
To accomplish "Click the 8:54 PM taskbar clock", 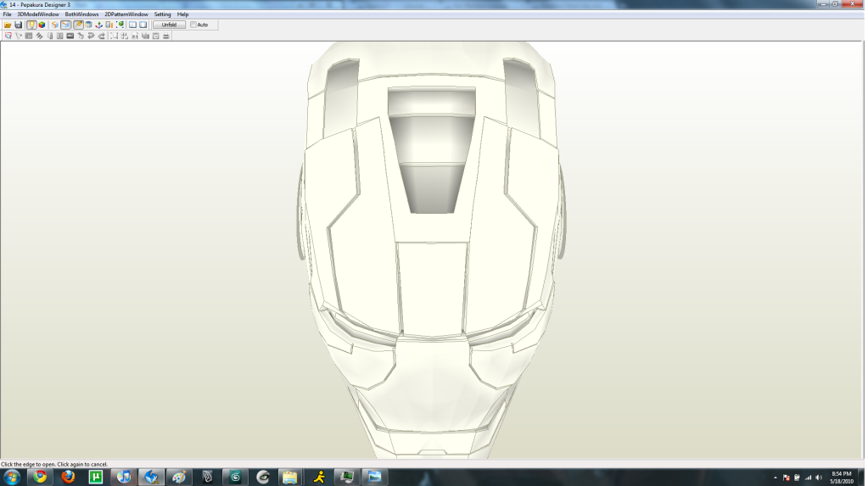I will click(842, 478).
